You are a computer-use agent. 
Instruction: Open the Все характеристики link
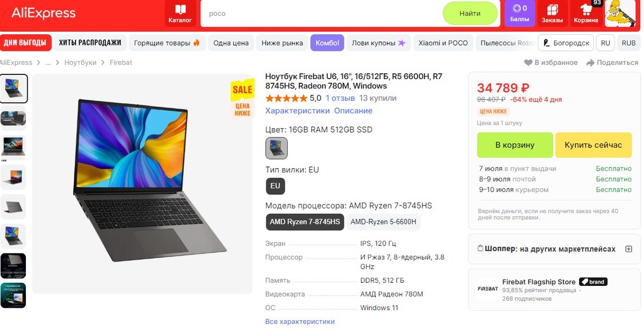click(x=300, y=322)
